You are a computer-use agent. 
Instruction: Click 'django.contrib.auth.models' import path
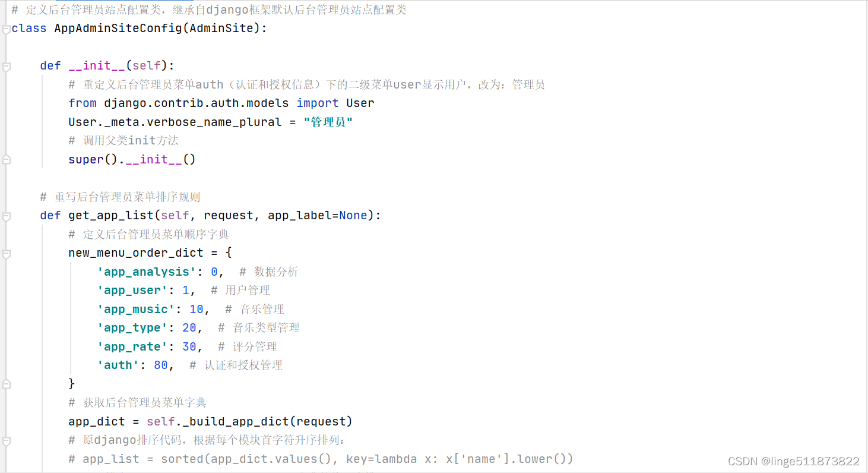point(197,103)
